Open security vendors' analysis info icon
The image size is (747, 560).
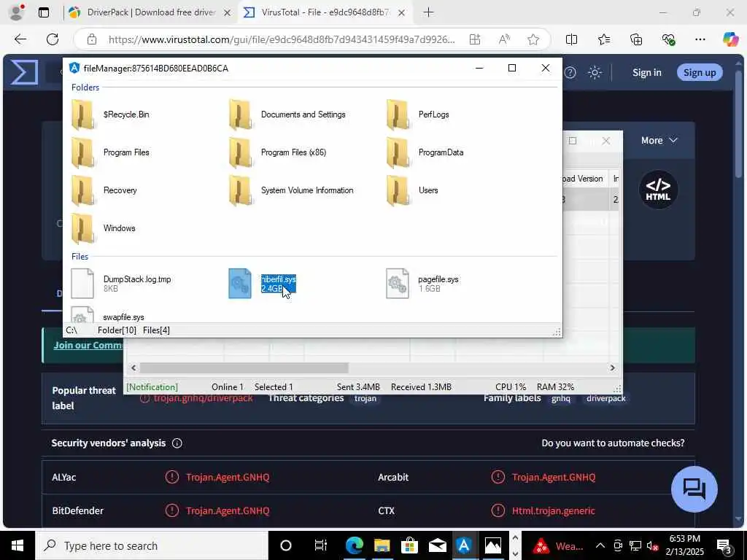(177, 443)
